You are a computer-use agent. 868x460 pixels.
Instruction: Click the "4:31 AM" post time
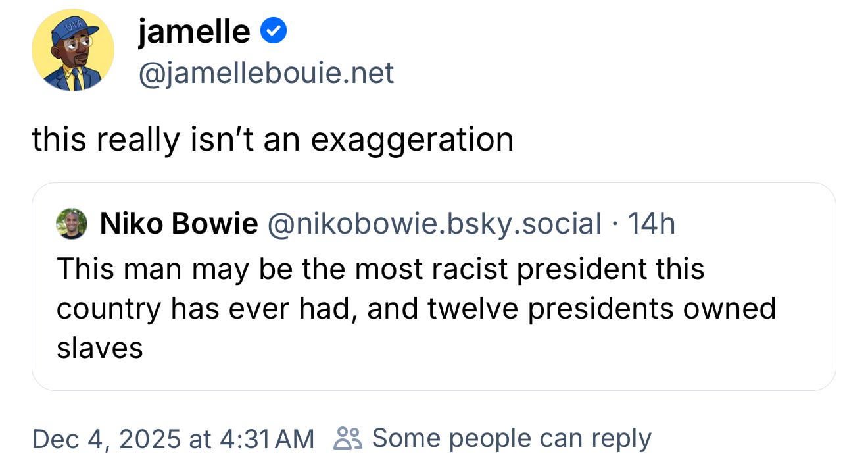pos(266,438)
